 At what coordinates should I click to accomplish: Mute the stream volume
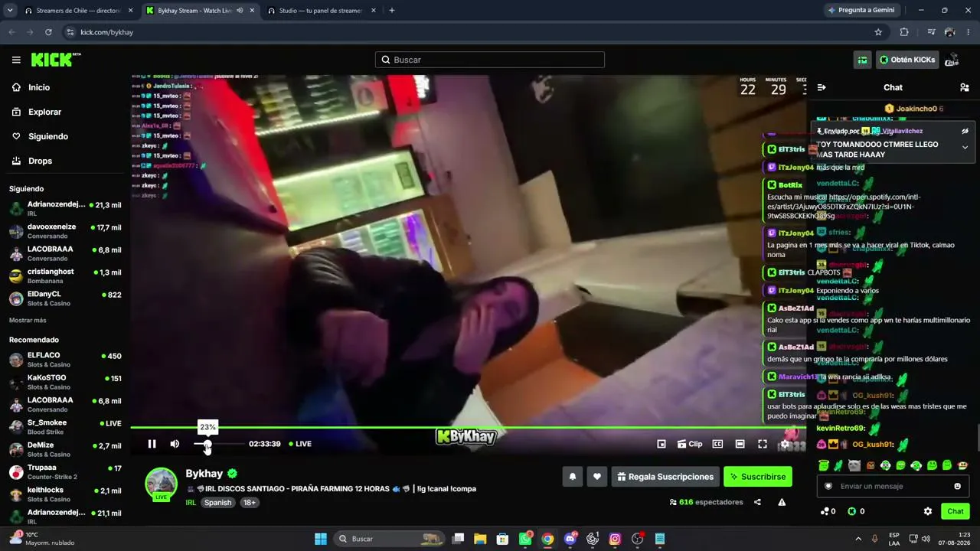tap(175, 444)
